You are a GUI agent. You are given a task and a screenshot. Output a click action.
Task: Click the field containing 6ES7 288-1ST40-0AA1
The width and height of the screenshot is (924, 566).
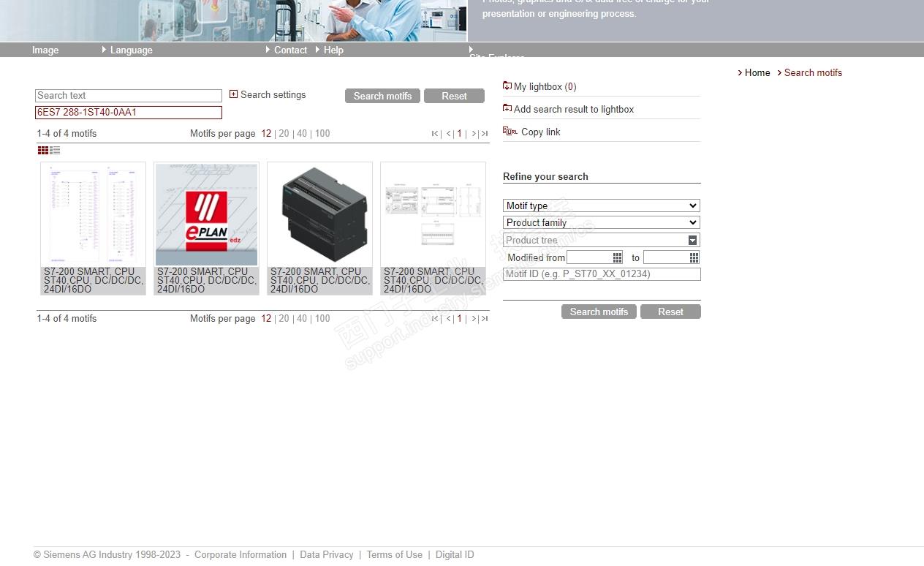click(x=129, y=113)
